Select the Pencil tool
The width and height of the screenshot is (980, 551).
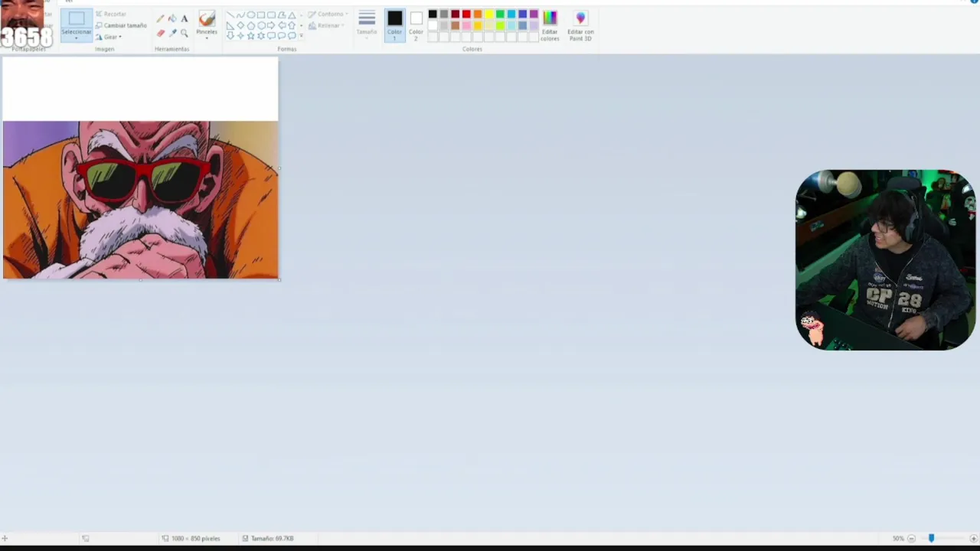coord(160,18)
